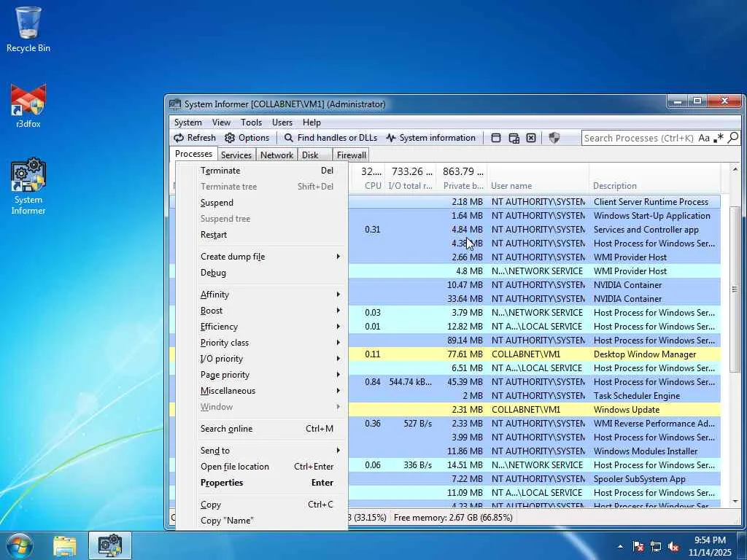Select the Desktop Window Manager row
The image size is (747, 560).
(534, 354)
